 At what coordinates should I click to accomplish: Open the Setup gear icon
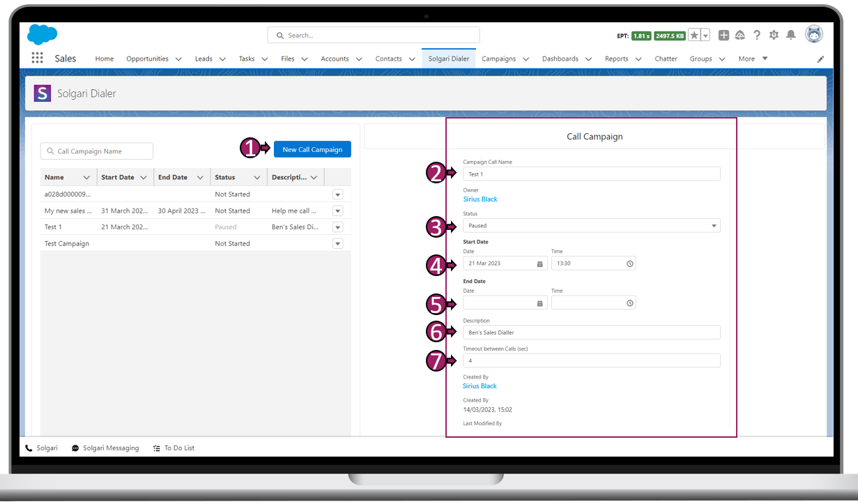point(774,35)
